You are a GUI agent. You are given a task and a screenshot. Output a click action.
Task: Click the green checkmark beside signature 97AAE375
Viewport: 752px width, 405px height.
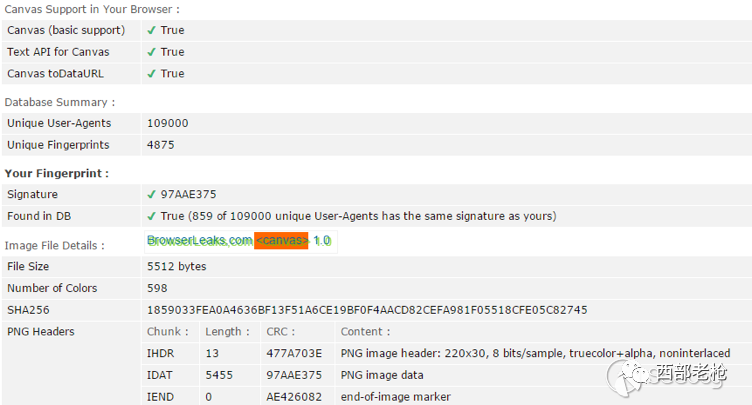click(152, 194)
